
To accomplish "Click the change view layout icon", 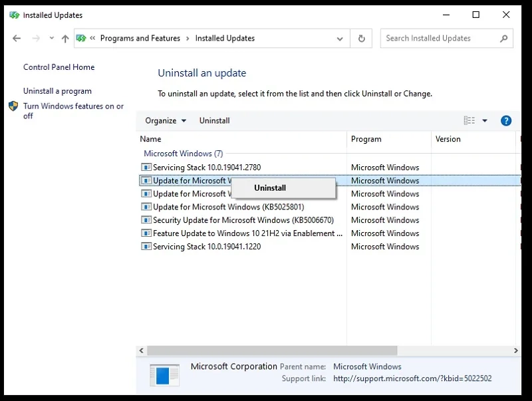I will 469,120.
